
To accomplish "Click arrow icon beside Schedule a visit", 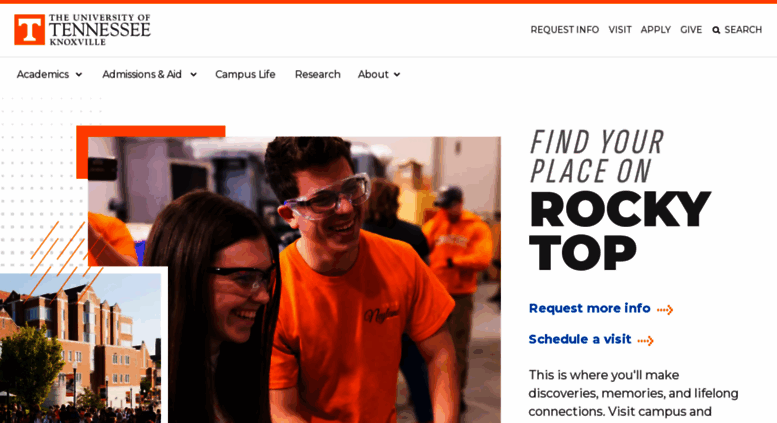I will (x=646, y=340).
